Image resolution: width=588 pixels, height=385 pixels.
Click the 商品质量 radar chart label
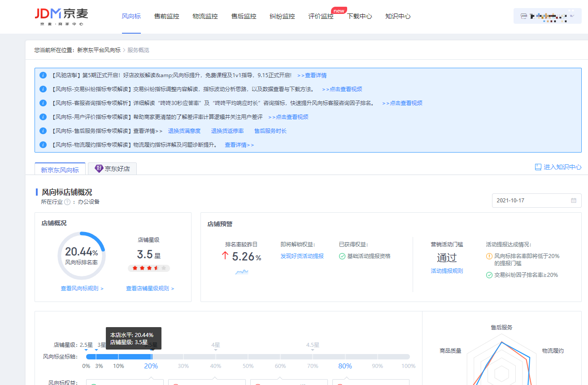click(x=450, y=351)
